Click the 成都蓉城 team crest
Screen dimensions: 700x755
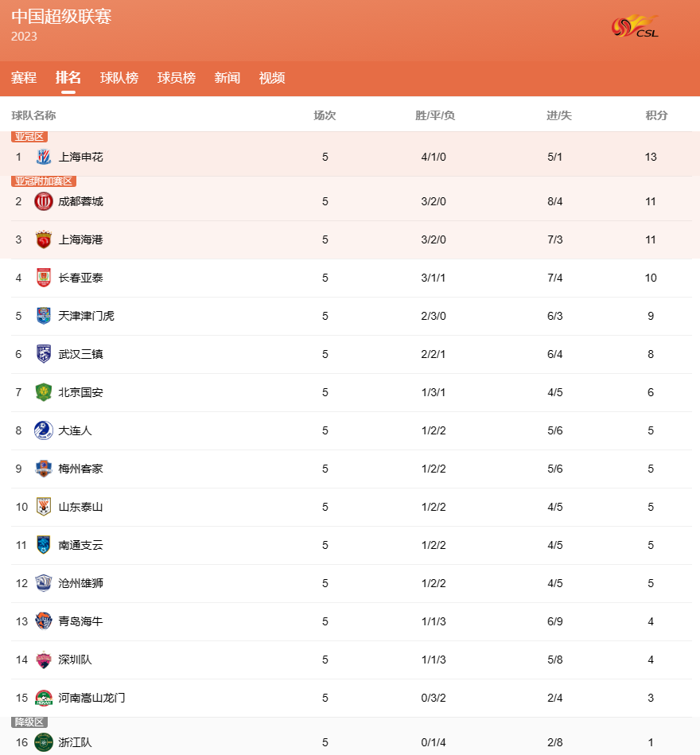pos(43,201)
